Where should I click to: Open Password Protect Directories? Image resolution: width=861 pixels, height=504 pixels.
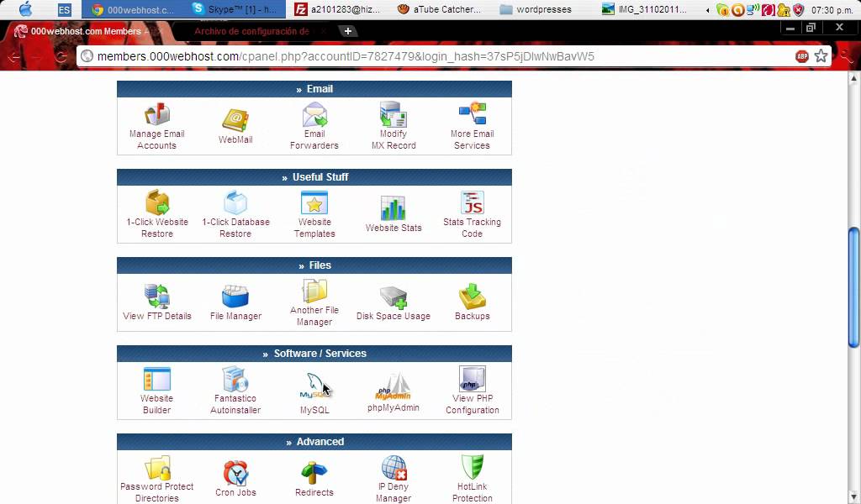(x=157, y=480)
